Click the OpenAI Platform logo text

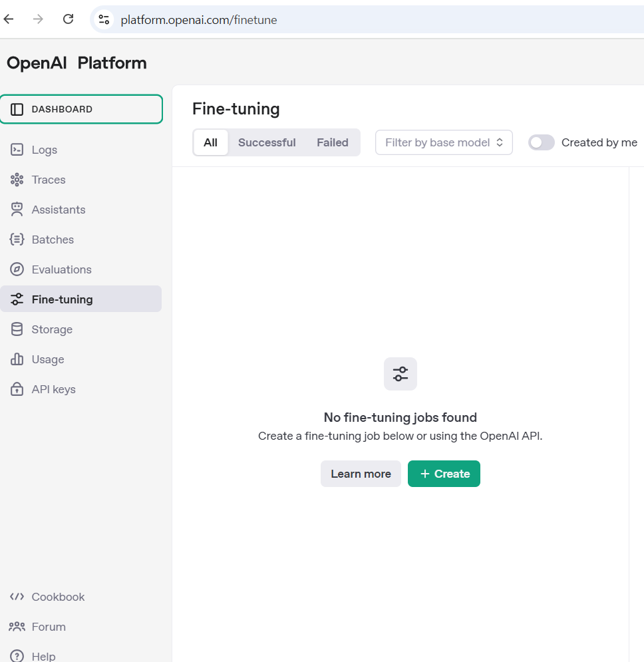[77, 63]
